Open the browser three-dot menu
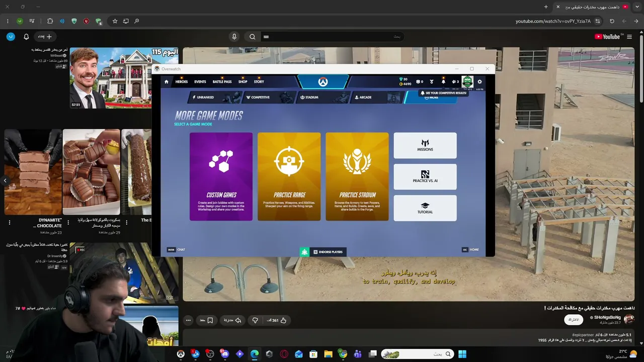 7,21
